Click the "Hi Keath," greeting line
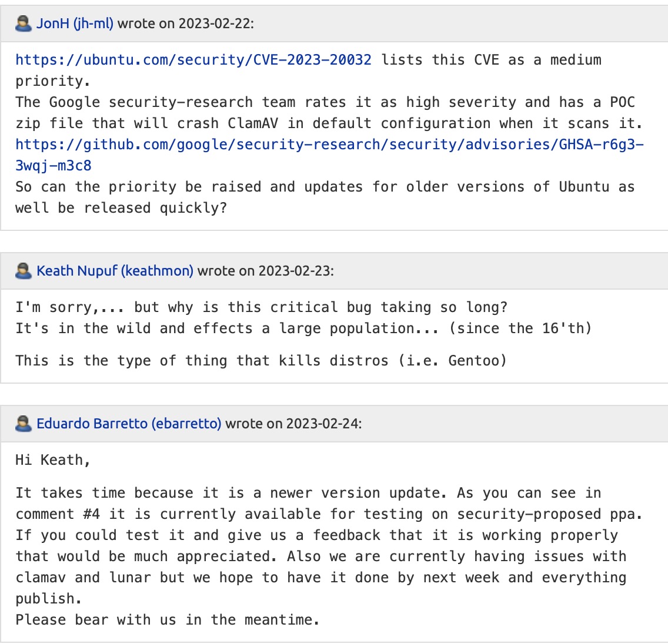 [x=53, y=460]
